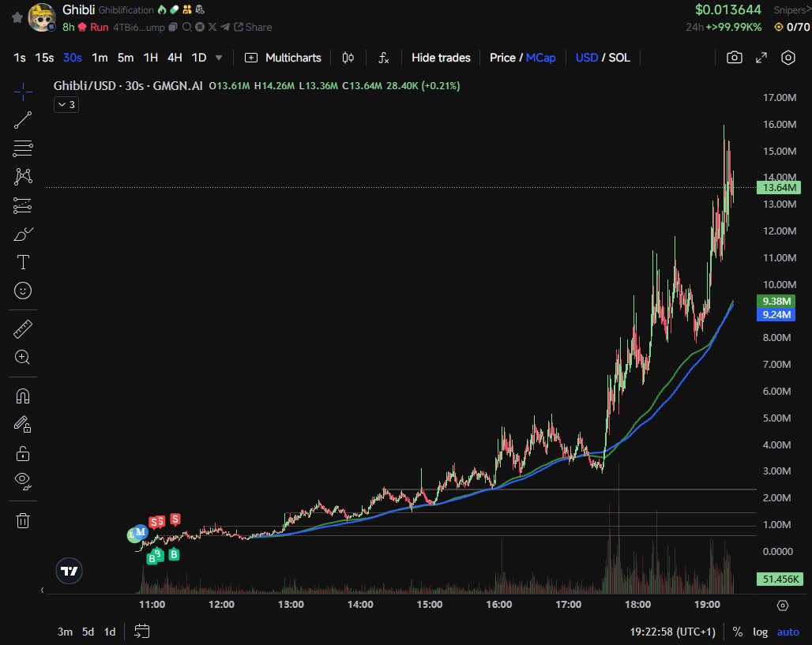Open Multicharts view

coord(283,58)
